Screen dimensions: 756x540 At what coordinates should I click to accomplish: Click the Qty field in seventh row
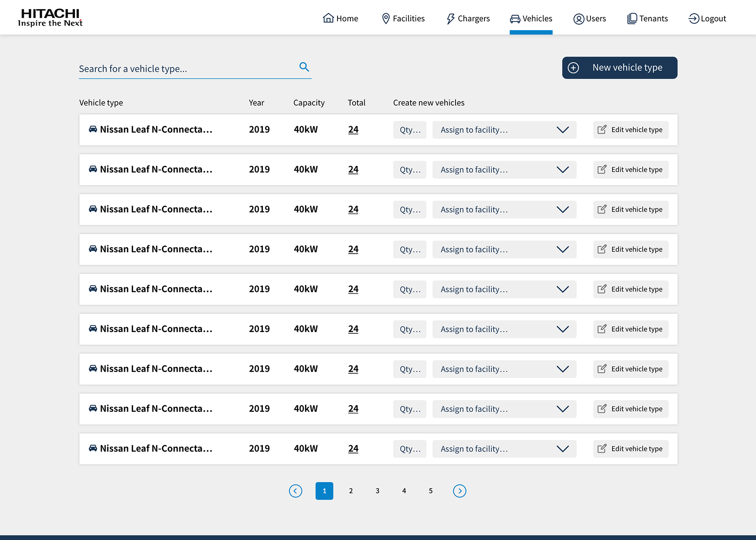coord(409,369)
